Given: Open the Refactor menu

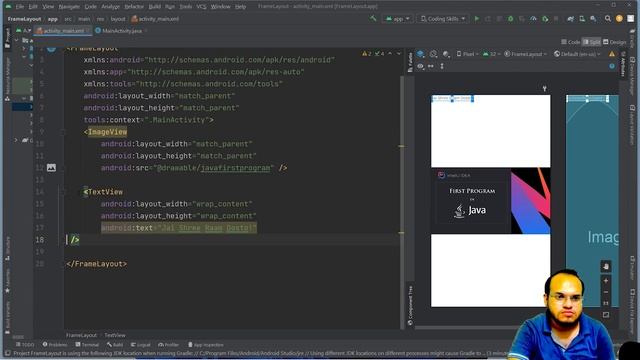Looking at the screenshot, I should click(134, 7).
